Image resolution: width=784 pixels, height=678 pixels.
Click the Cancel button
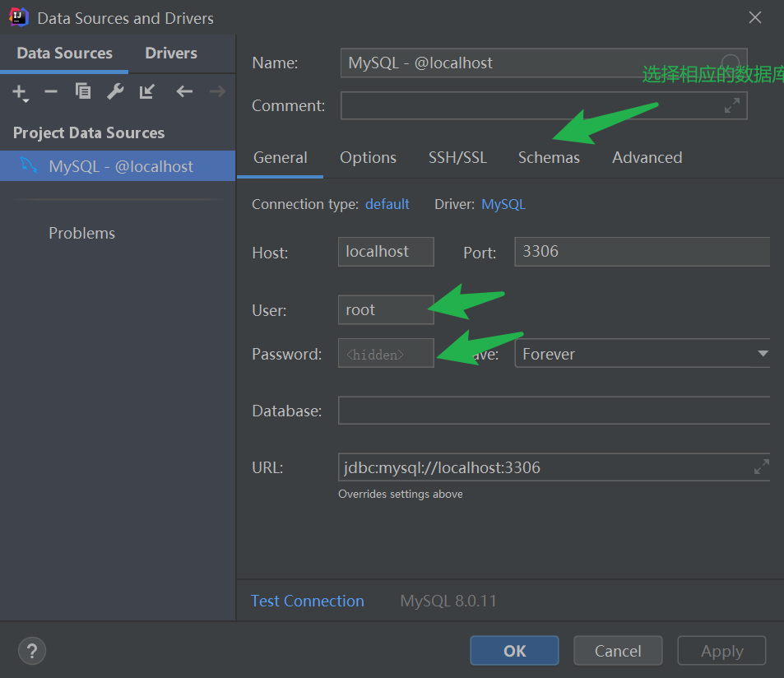pos(618,651)
